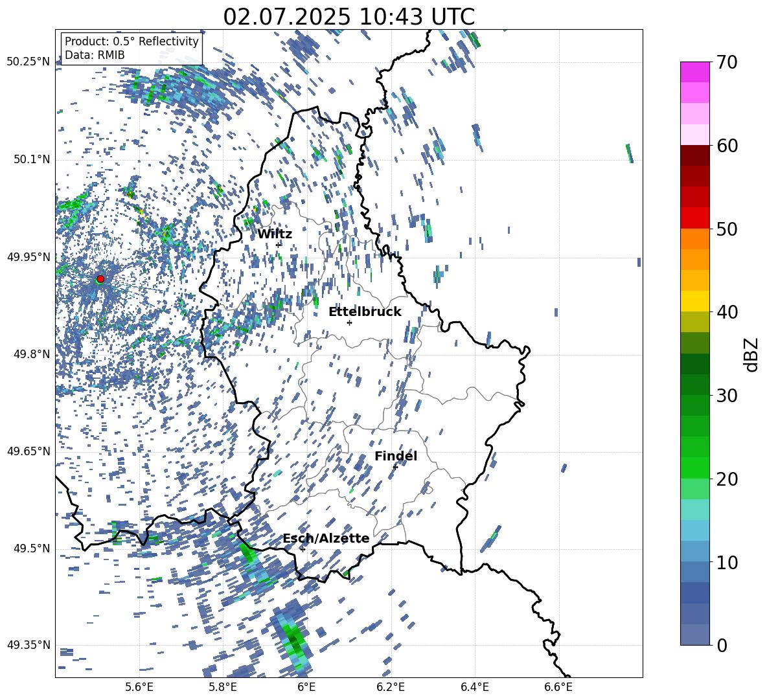767x700 pixels.
Task: Click the 49.95°N latitude label
Action: coord(29,256)
